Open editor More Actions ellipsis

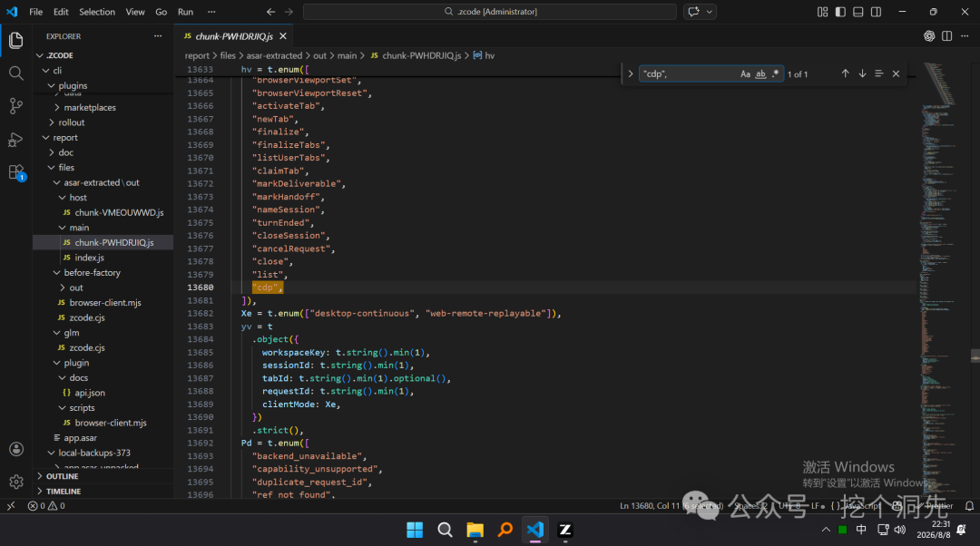pyautogui.click(x=965, y=36)
